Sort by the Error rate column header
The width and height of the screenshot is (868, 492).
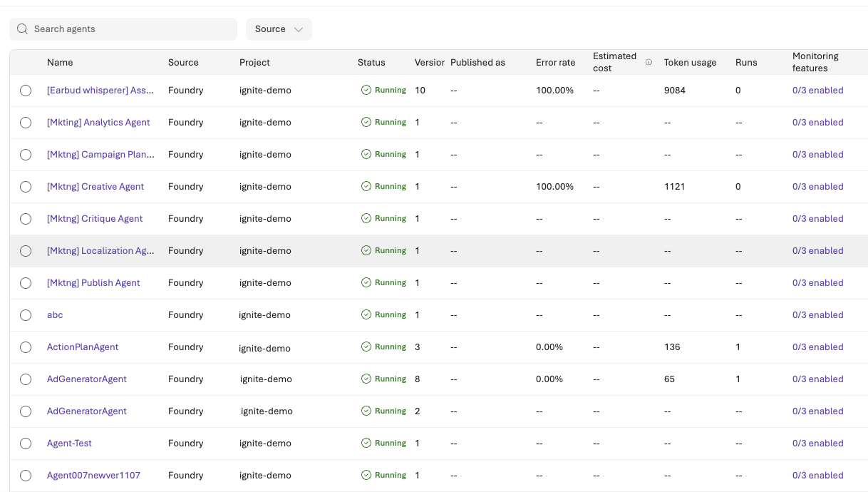click(555, 62)
